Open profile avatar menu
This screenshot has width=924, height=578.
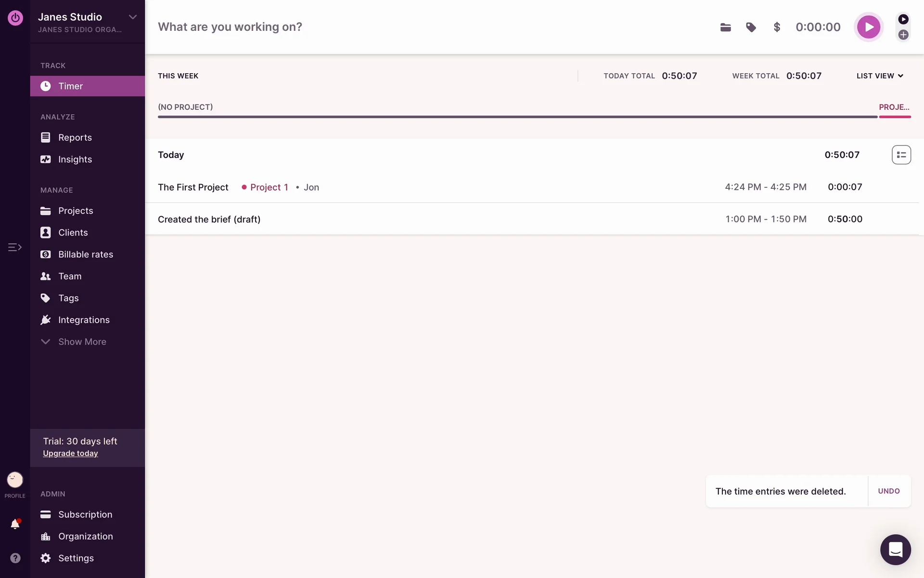[15, 480]
